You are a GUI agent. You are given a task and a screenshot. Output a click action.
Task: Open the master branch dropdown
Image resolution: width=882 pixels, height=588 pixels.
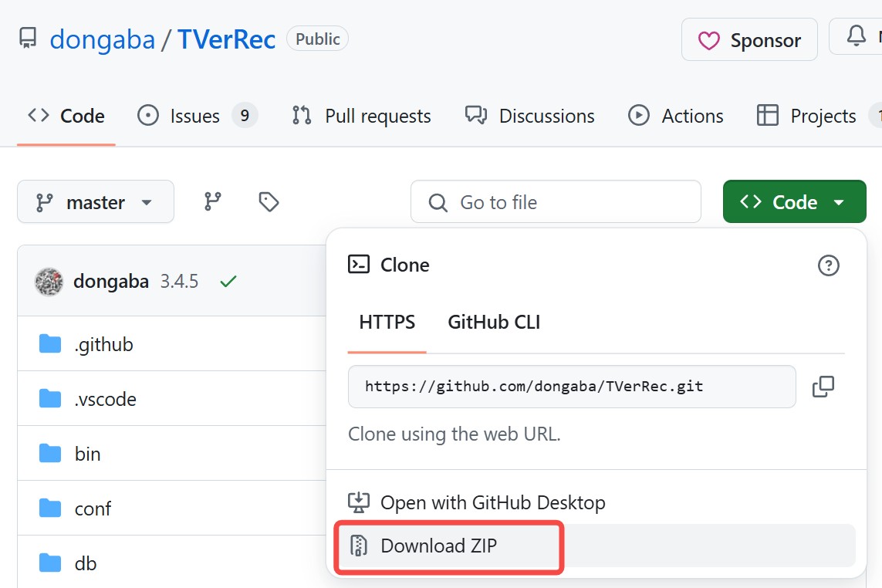(96, 202)
